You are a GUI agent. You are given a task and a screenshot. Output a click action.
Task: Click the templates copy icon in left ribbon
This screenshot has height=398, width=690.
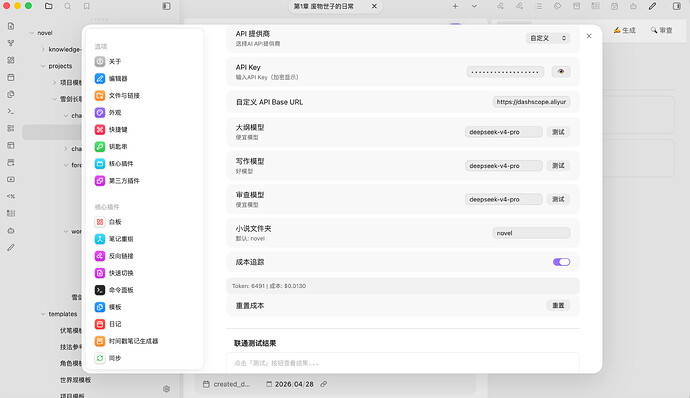click(x=11, y=94)
